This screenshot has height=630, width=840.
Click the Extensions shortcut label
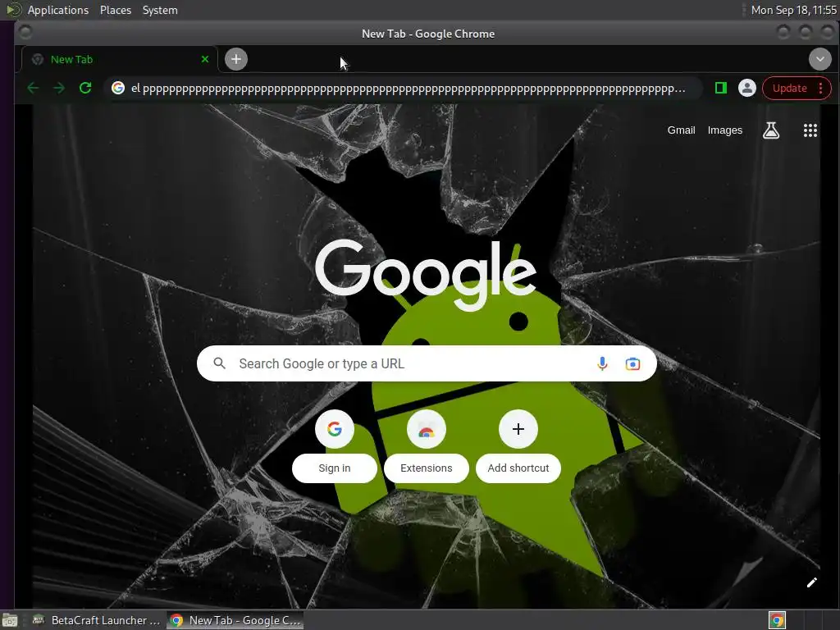(427, 468)
